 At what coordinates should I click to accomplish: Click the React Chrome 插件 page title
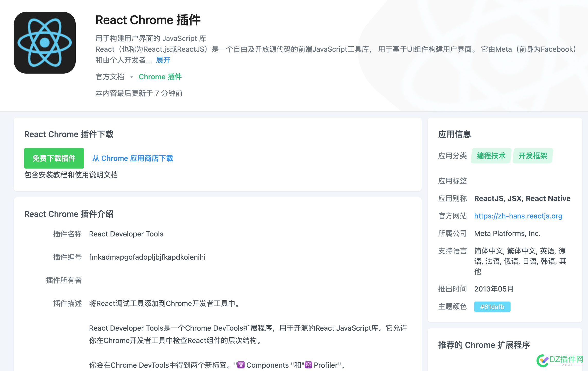(148, 20)
